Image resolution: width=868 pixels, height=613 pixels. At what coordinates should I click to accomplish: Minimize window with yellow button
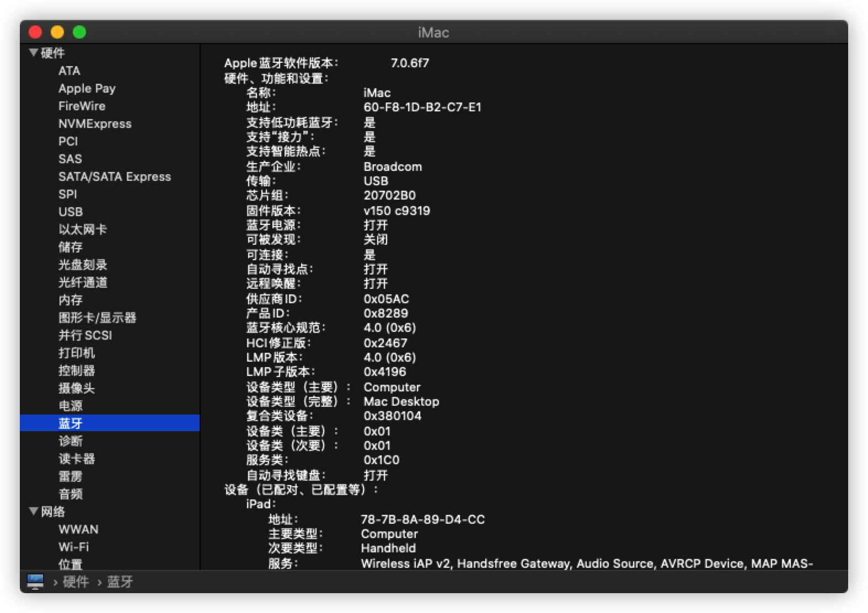(57, 32)
